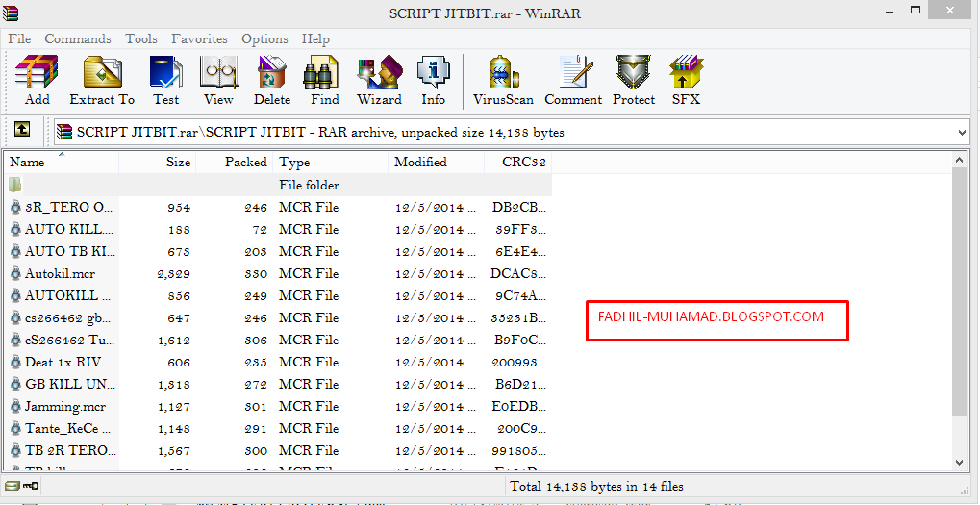The image size is (980, 505).
Task: Select the parent folder '..' row
Action: coord(278,185)
